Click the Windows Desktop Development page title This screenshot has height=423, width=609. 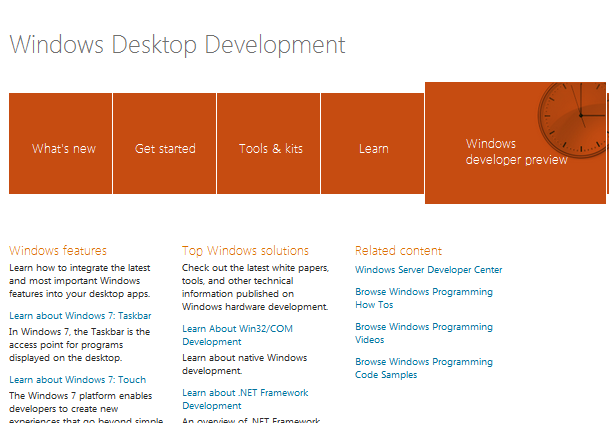177,45
